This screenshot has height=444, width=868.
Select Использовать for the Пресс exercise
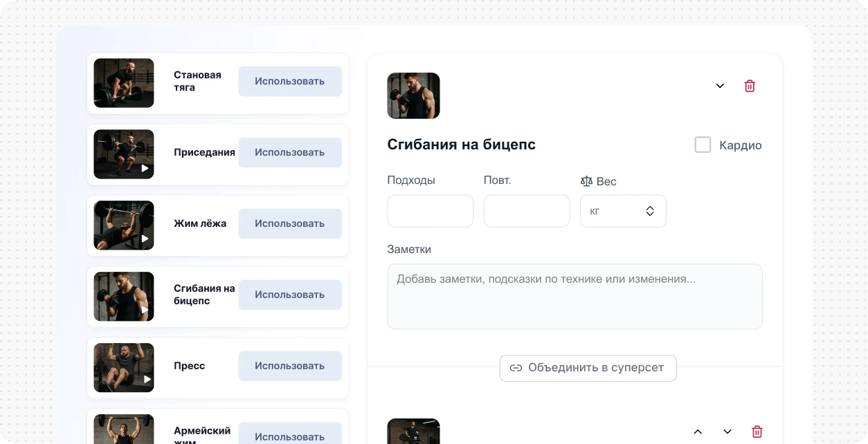(x=290, y=367)
